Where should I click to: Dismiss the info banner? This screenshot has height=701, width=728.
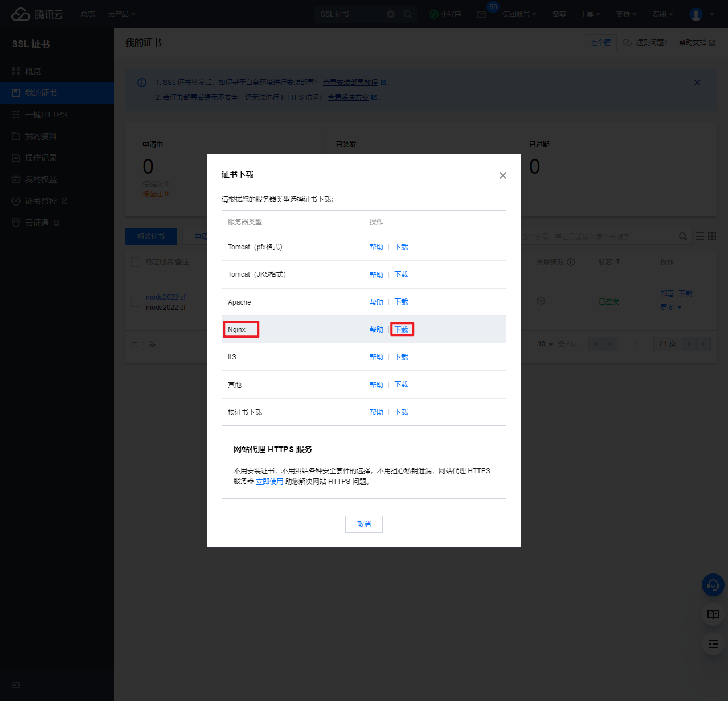tap(697, 83)
